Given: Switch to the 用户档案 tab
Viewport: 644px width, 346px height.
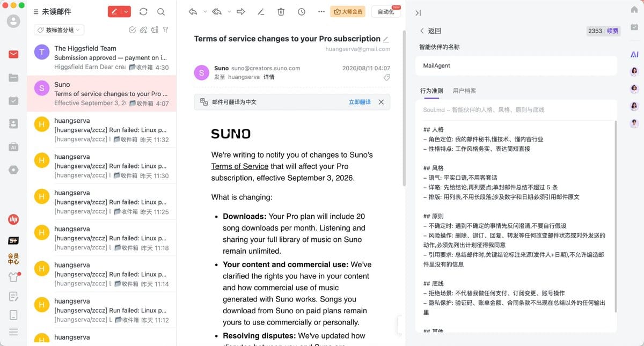Looking at the screenshot, I should click(464, 91).
